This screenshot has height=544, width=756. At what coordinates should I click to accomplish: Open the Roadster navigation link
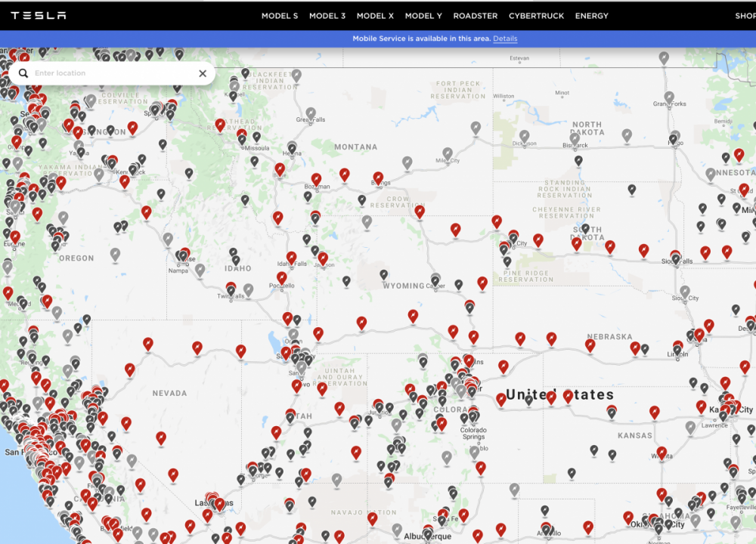click(476, 16)
